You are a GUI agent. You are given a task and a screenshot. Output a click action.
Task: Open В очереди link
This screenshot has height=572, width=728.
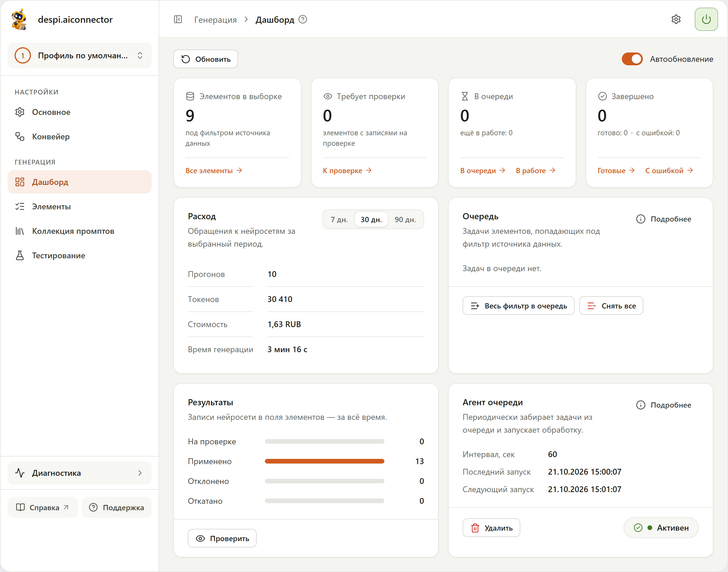(482, 171)
